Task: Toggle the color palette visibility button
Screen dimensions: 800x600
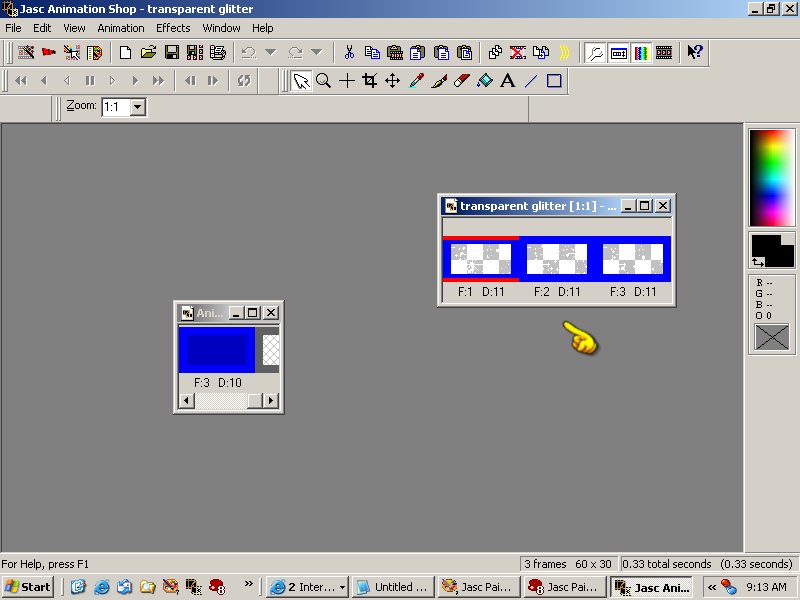Action: (x=641, y=52)
